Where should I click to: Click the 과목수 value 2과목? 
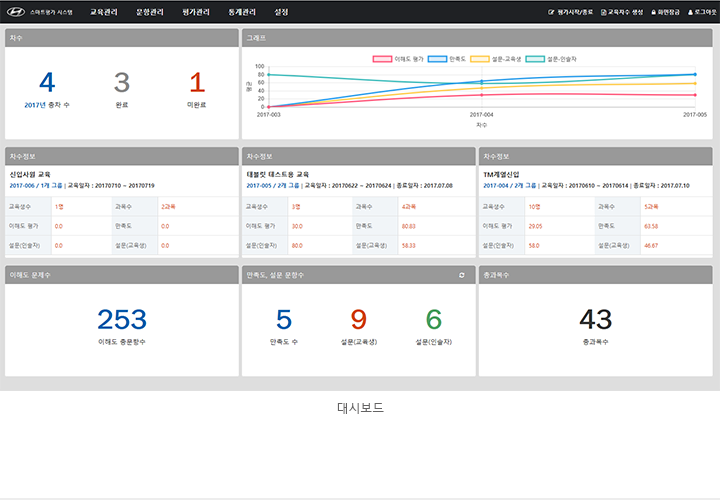tap(168, 207)
